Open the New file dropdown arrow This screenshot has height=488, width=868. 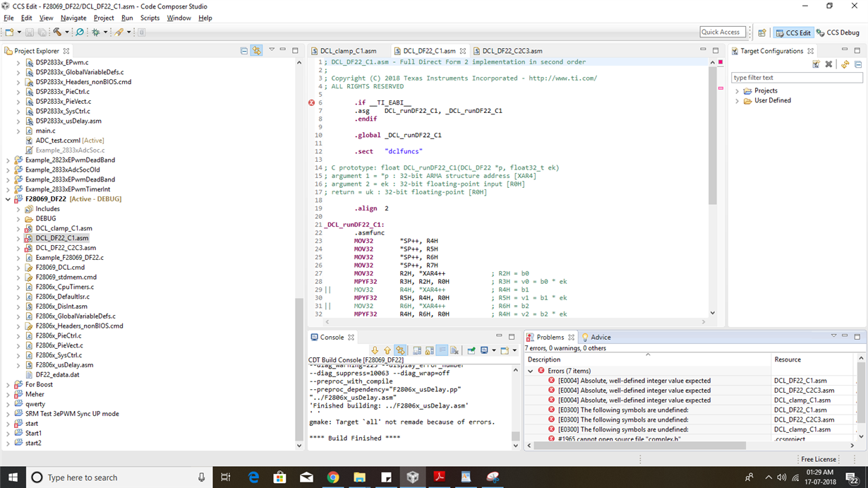[19, 32]
